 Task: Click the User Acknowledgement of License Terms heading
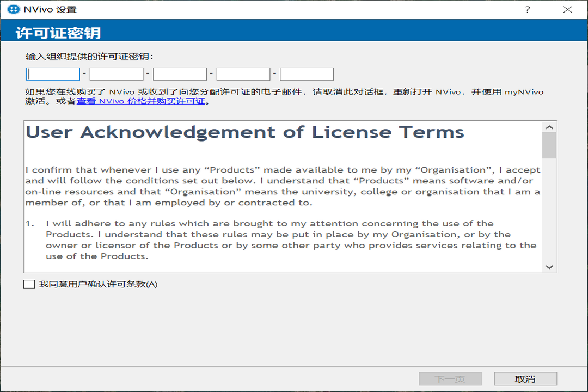[x=244, y=132]
